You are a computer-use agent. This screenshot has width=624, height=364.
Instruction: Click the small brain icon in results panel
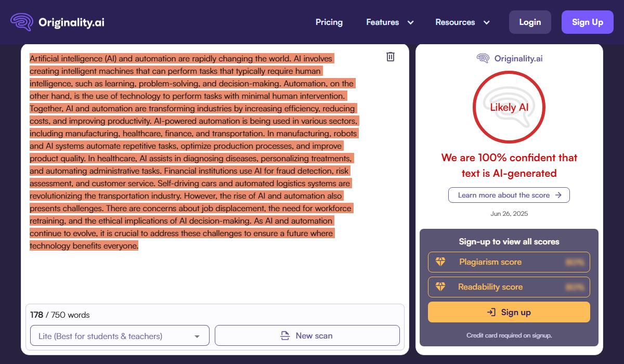tap(483, 58)
